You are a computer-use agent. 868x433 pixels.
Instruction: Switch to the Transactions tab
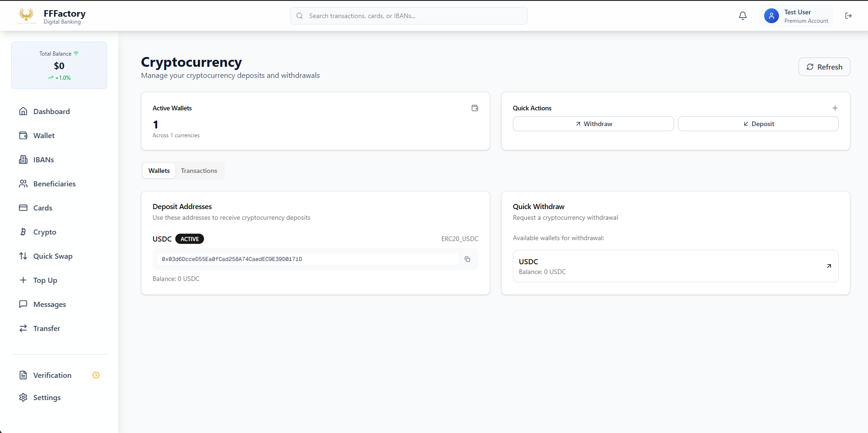click(199, 171)
